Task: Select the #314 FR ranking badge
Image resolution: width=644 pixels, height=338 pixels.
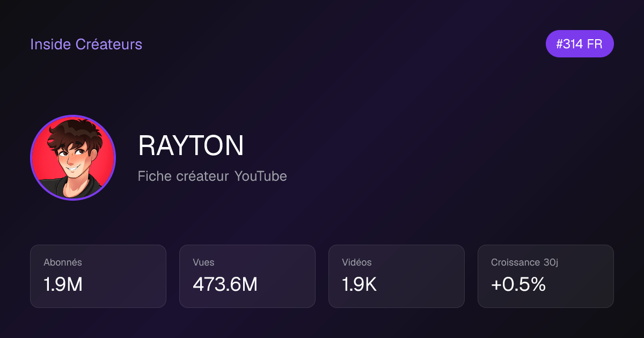Action: coord(580,44)
